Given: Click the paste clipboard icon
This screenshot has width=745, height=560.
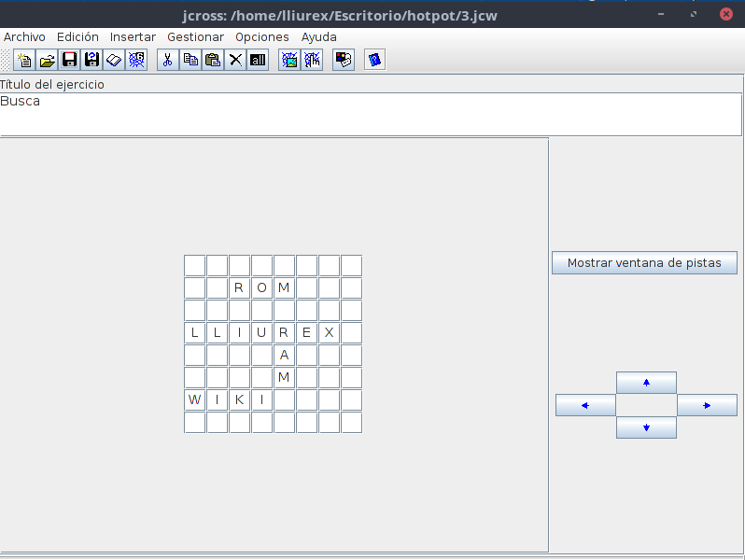Looking at the screenshot, I should click(213, 60).
